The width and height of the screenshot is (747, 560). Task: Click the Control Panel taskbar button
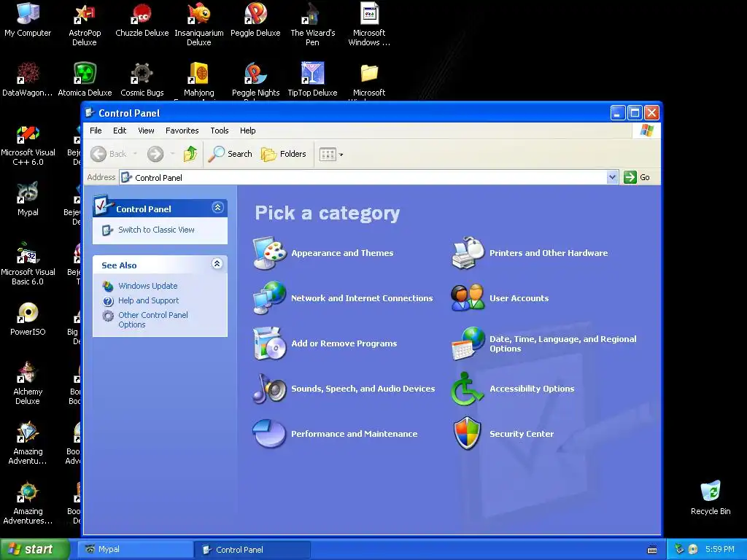(x=252, y=549)
